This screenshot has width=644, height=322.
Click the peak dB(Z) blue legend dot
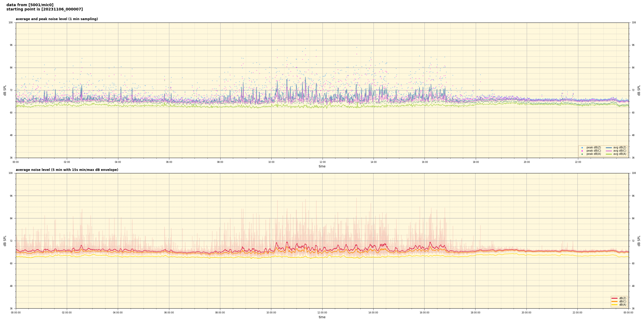pyautogui.click(x=582, y=148)
